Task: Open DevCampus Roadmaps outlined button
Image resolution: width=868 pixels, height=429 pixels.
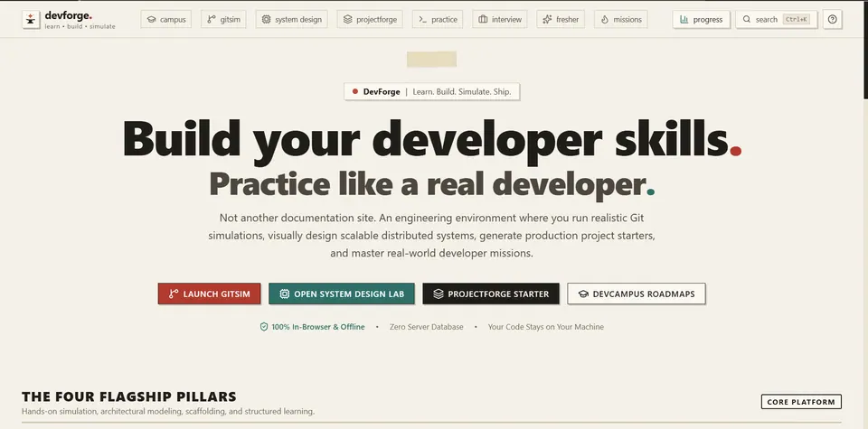Action: click(636, 294)
